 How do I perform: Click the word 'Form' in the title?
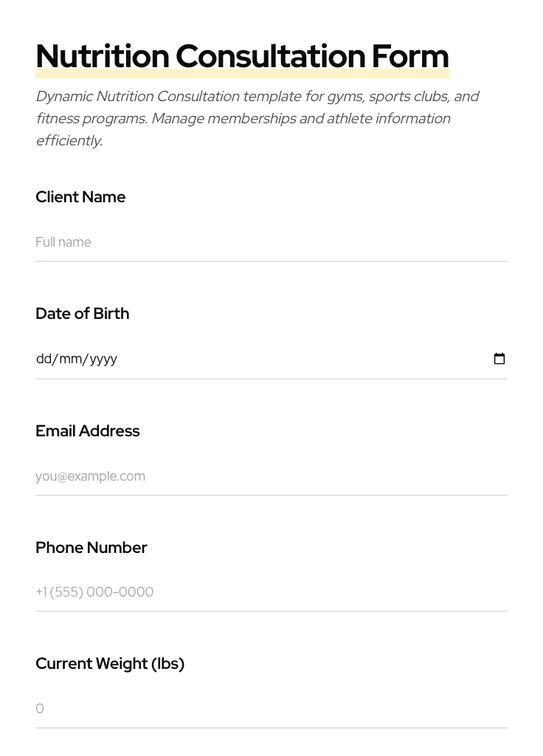(x=409, y=56)
